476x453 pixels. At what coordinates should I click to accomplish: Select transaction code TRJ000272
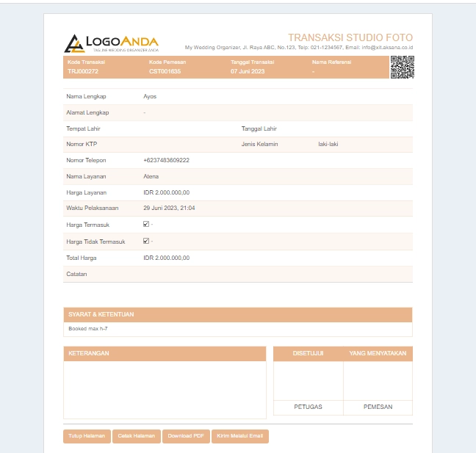[x=83, y=71]
